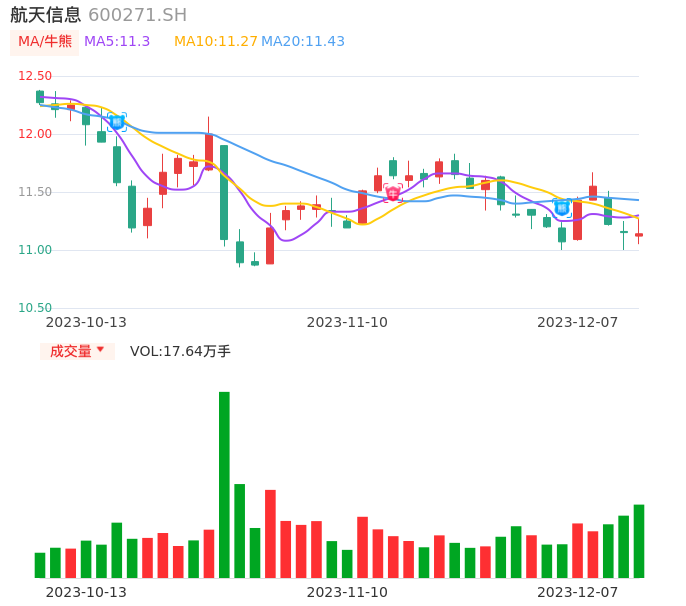Image resolution: width=686 pixels, height=606 pixels.
Task: Click the red dropdown arrow beside 成交量
Action: click(100, 351)
